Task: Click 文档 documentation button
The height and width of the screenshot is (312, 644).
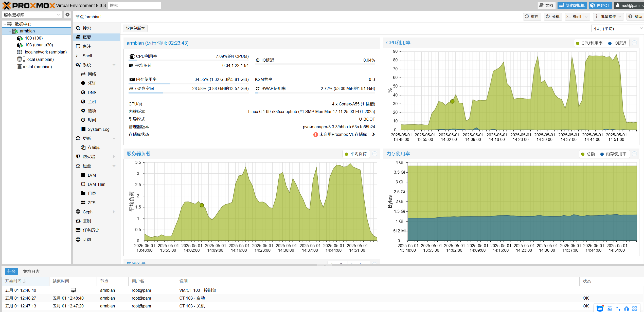Action: (546, 5)
